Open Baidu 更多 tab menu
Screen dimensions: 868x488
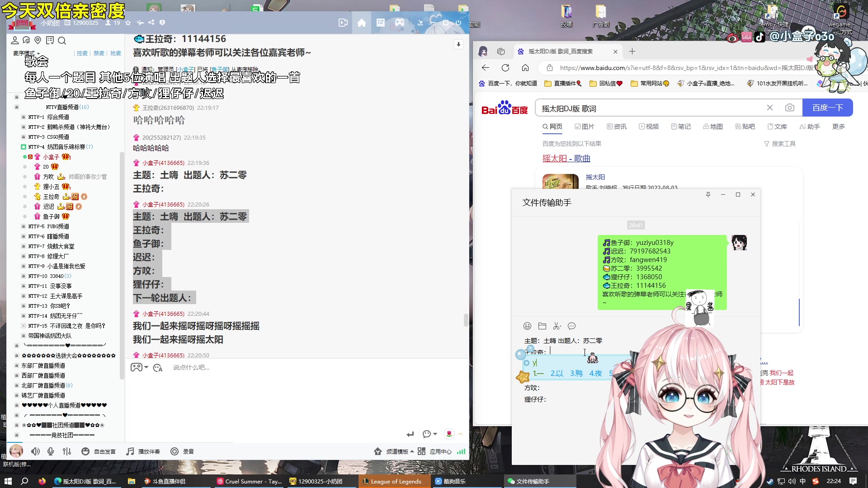pos(839,127)
